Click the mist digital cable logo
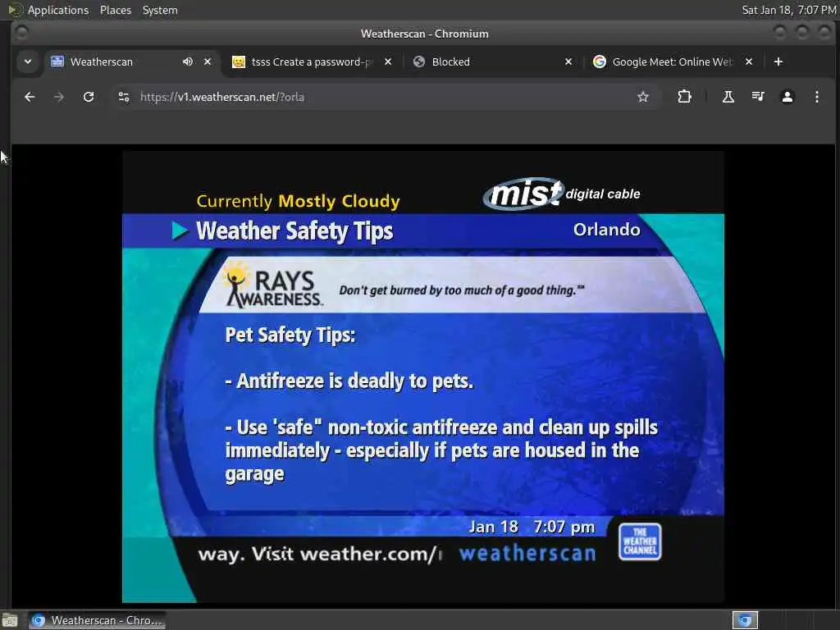The height and width of the screenshot is (630, 840). (x=561, y=194)
